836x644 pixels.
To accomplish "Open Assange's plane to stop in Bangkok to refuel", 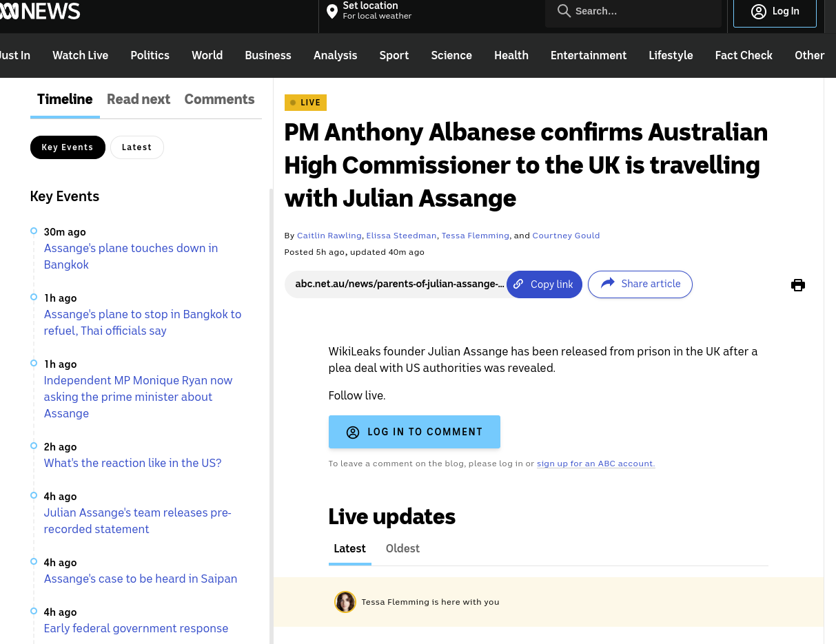I will [x=143, y=322].
